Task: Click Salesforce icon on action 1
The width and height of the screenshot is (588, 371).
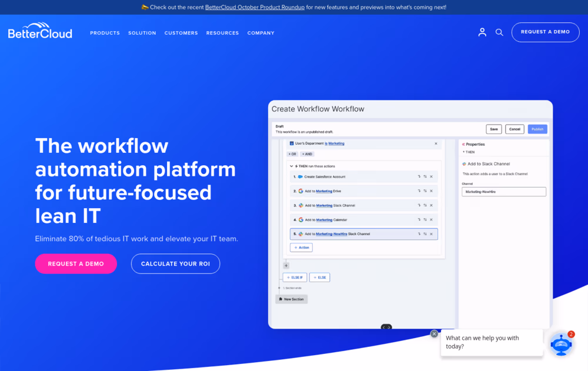Action: pos(300,177)
